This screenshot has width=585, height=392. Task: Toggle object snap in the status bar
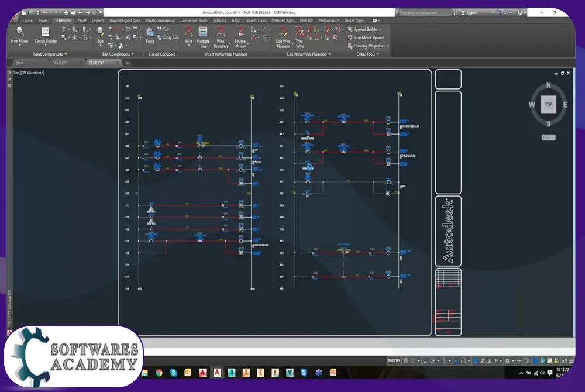(x=463, y=360)
